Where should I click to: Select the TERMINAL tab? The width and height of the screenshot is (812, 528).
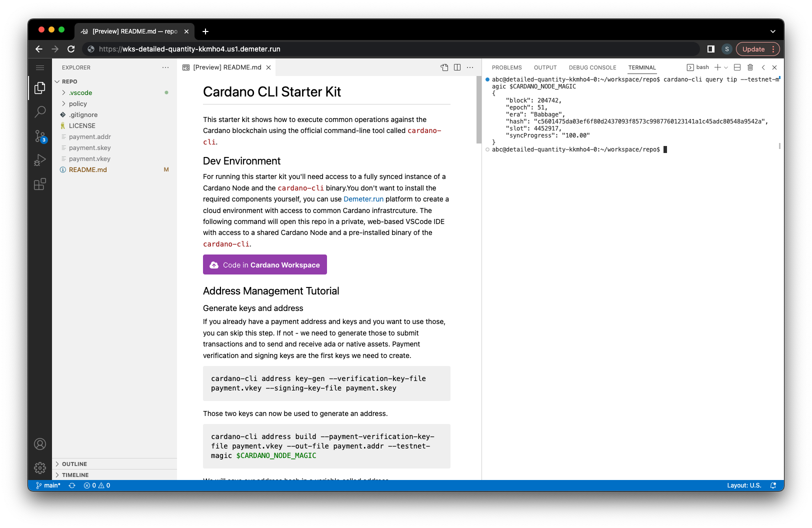[642, 67]
